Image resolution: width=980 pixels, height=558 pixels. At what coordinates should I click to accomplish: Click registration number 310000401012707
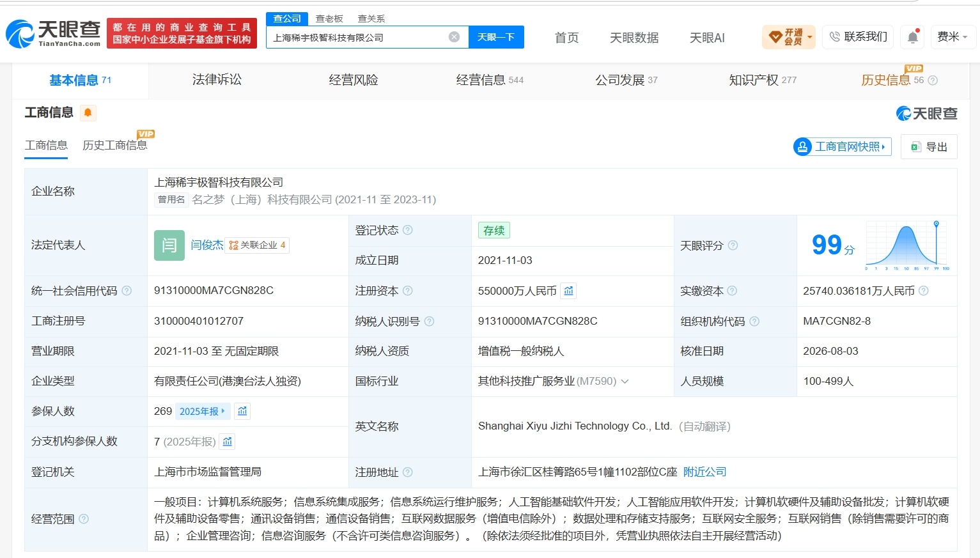pos(199,322)
